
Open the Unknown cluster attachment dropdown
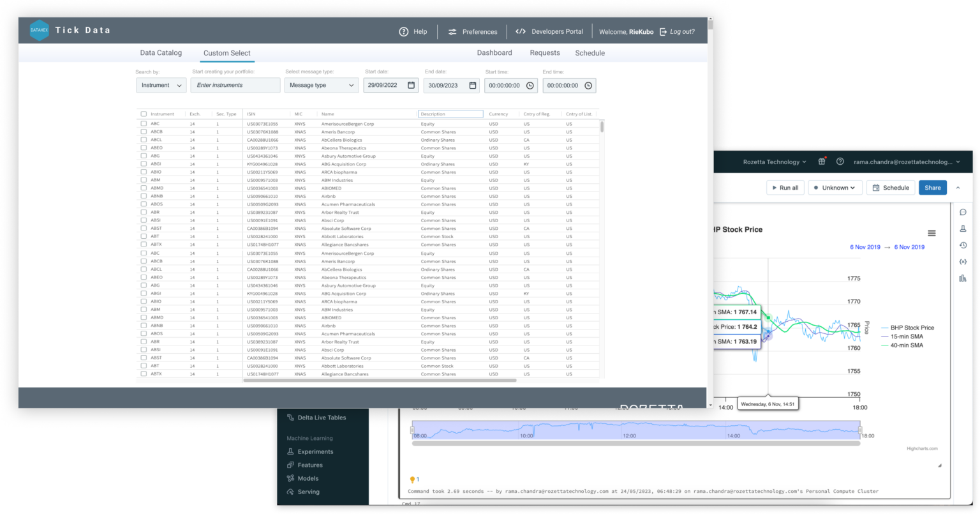[x=835, y=187]
